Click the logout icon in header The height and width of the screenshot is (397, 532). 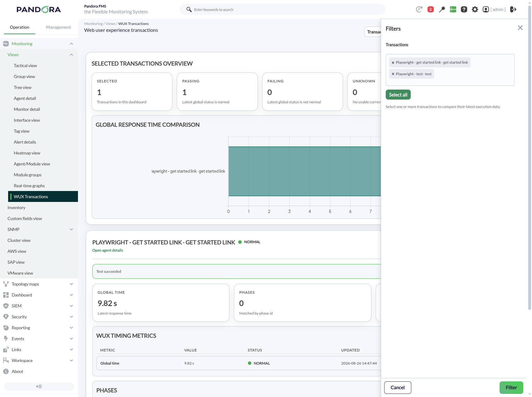[513, 9]
